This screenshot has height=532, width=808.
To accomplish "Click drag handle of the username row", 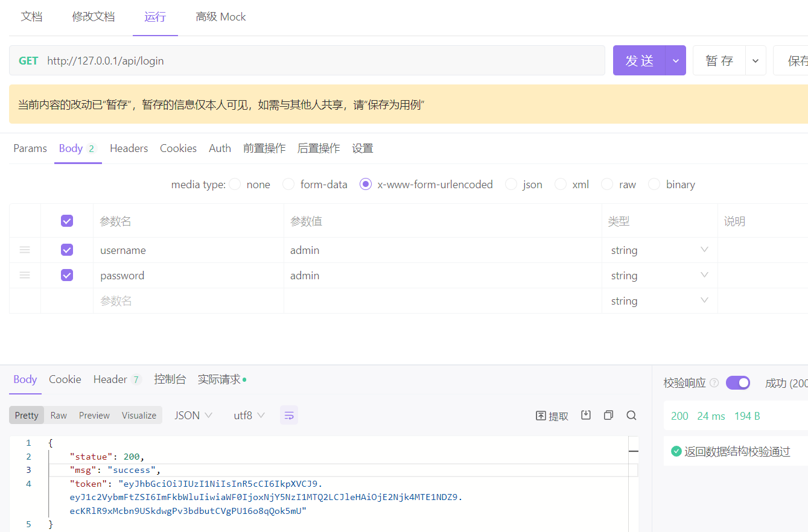I will [25, 250].
